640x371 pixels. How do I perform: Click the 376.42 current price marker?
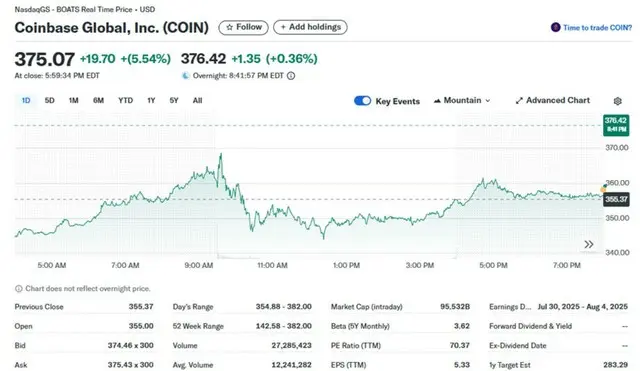tap(616, 125)
